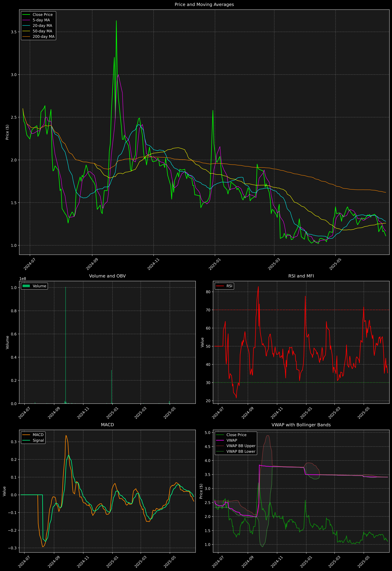Click the 'VWAP BB Upper' legend label
This screenshot has height=571, width=392.
click(241, 446)
